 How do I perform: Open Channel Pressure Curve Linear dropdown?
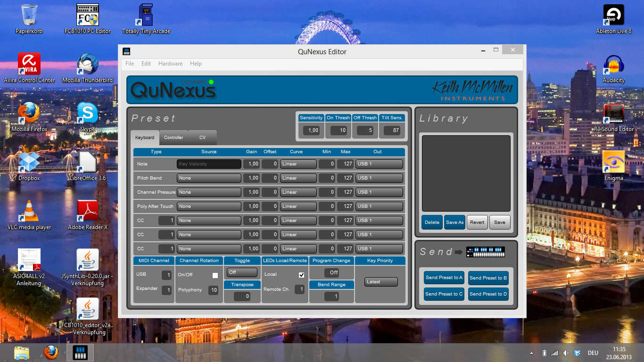(298, 192)
